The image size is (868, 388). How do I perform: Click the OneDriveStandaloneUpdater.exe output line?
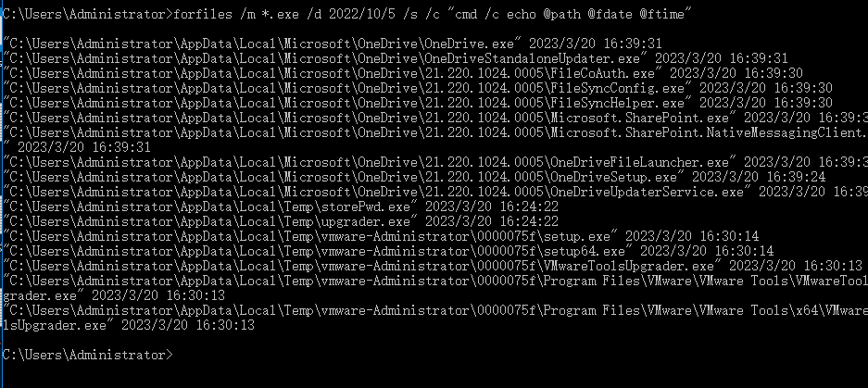coord(396,58)
